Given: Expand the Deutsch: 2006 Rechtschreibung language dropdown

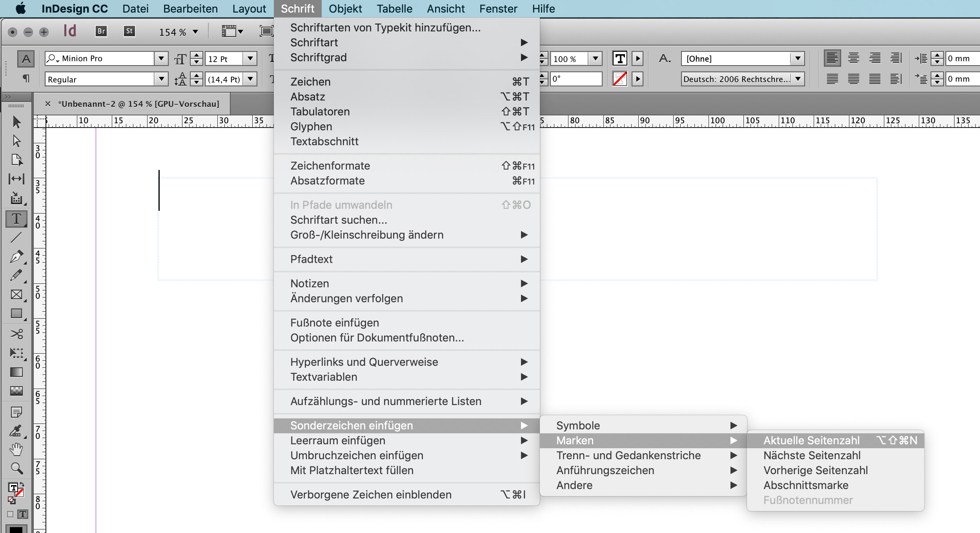Looking at the screenshot, I should click(x=798, y=79).
